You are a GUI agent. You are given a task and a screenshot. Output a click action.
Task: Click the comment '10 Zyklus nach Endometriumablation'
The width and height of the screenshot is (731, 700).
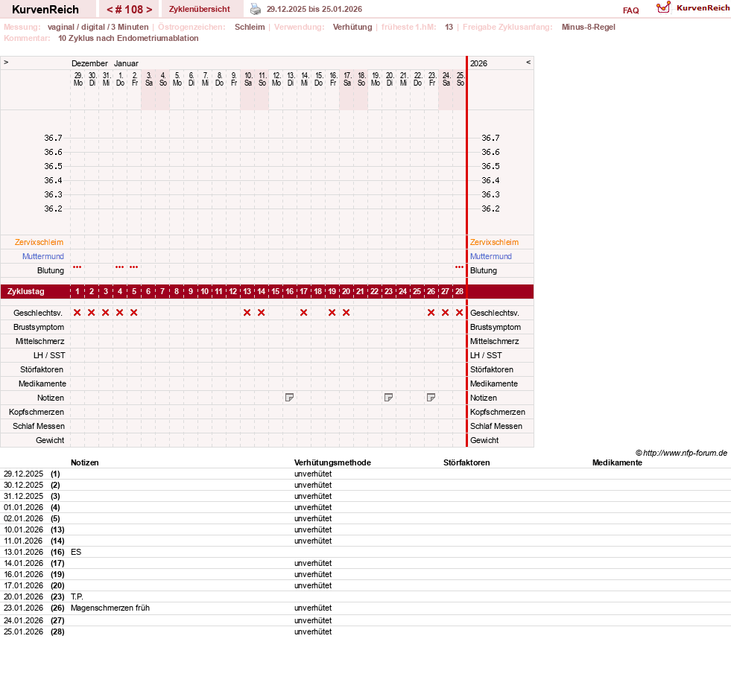tap(128, 38)
